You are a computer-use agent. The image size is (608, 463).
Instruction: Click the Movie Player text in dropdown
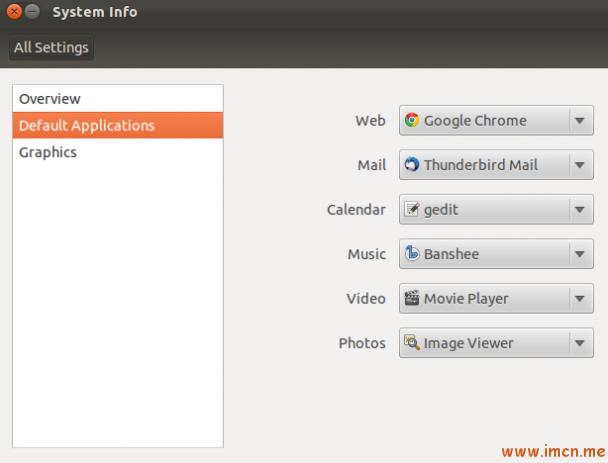[466, 299]
